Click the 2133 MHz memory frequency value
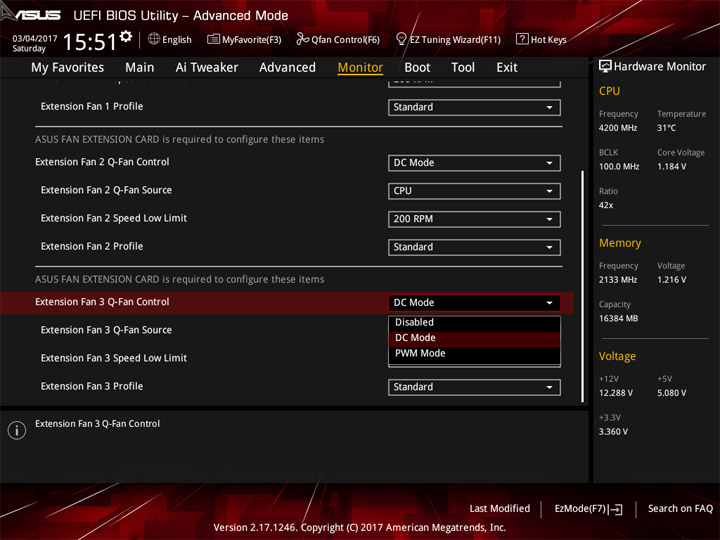This screenshot has width=720, height=540. coord(618,280)
